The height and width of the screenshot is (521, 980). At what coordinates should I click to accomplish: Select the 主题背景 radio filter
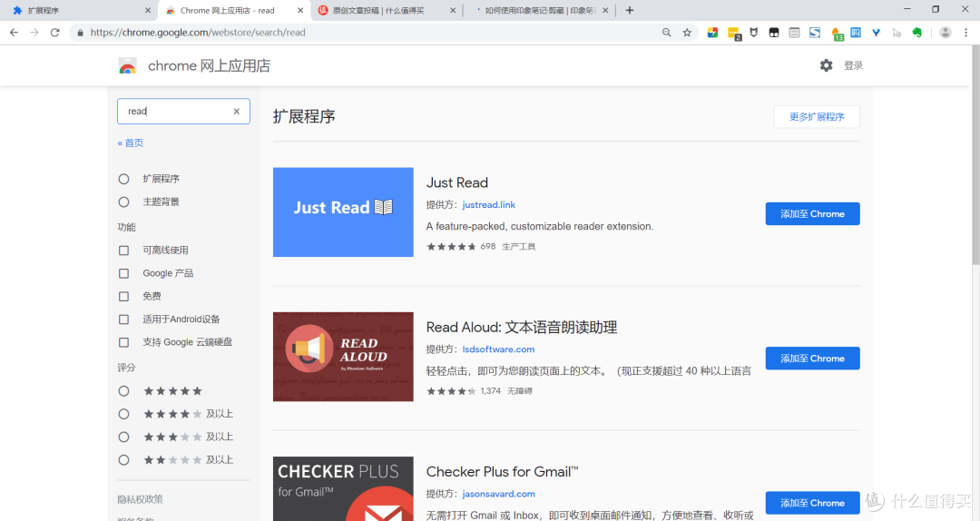pos(123,202)
